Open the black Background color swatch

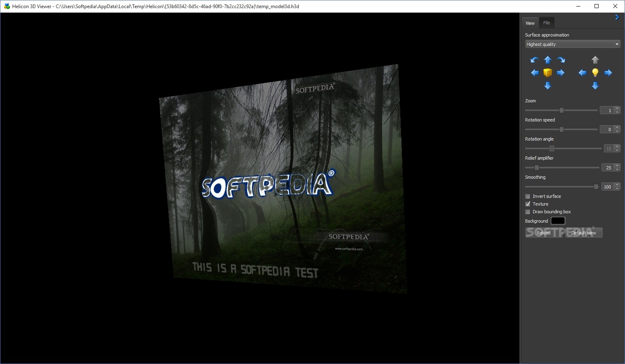coord(558,221)
